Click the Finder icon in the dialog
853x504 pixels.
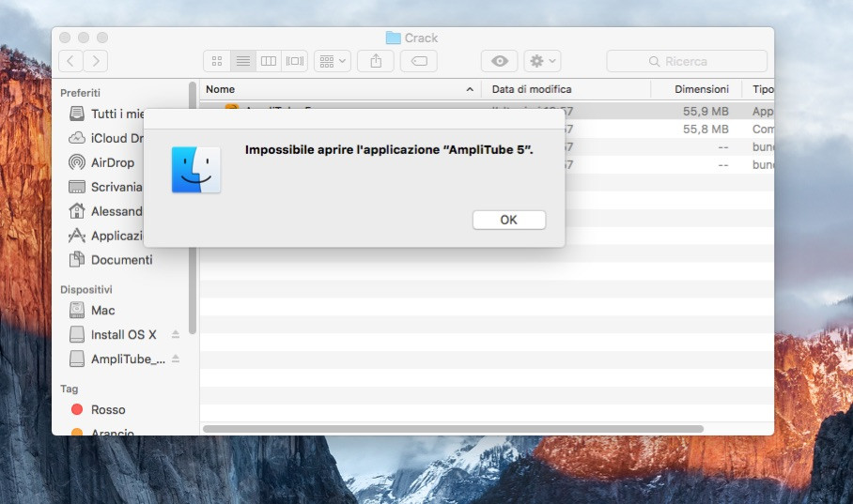pos(195,170)
